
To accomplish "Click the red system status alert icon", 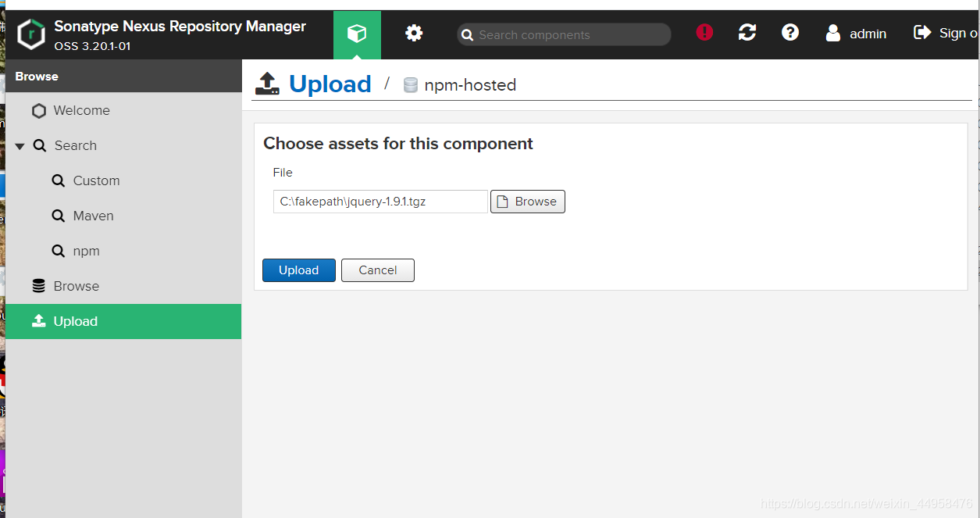I will point(704,32).
